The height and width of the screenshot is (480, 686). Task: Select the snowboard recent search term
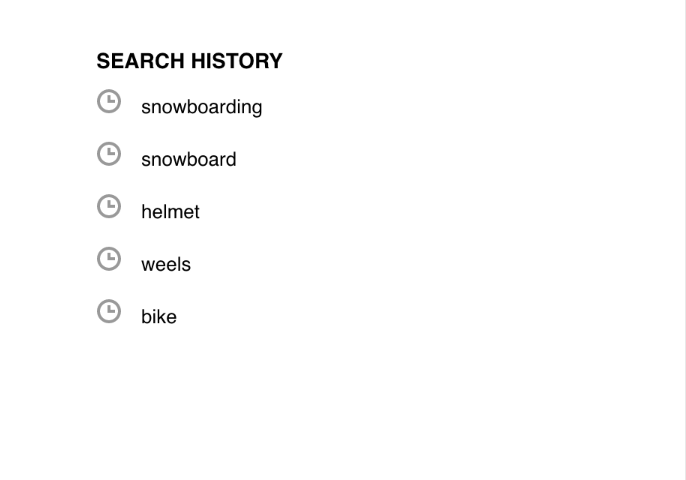(188, 160)
